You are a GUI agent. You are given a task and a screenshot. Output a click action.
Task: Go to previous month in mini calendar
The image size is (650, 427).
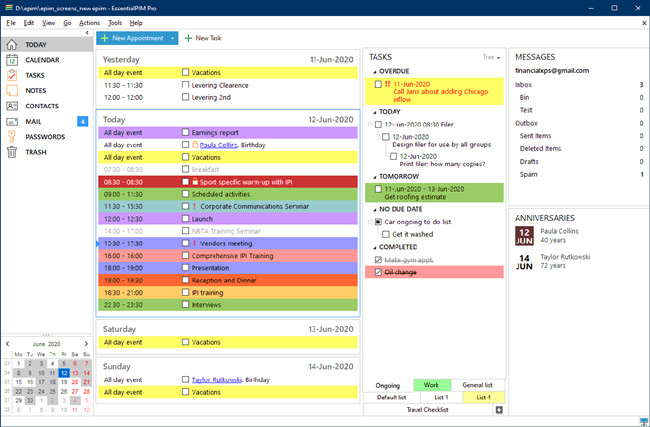[x=7, y=344]
